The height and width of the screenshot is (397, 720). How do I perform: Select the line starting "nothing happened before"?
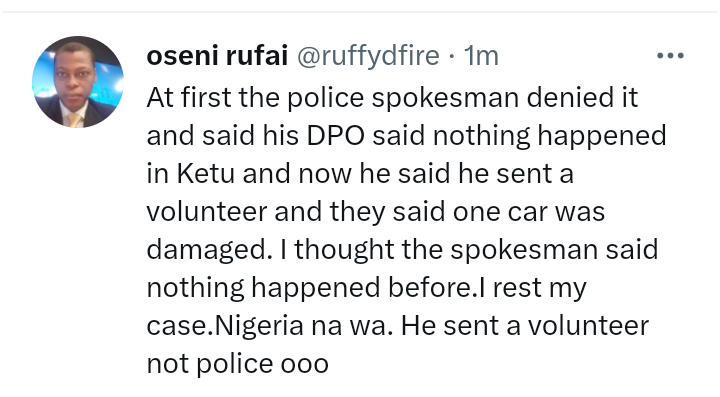click(x=366, y=289)
